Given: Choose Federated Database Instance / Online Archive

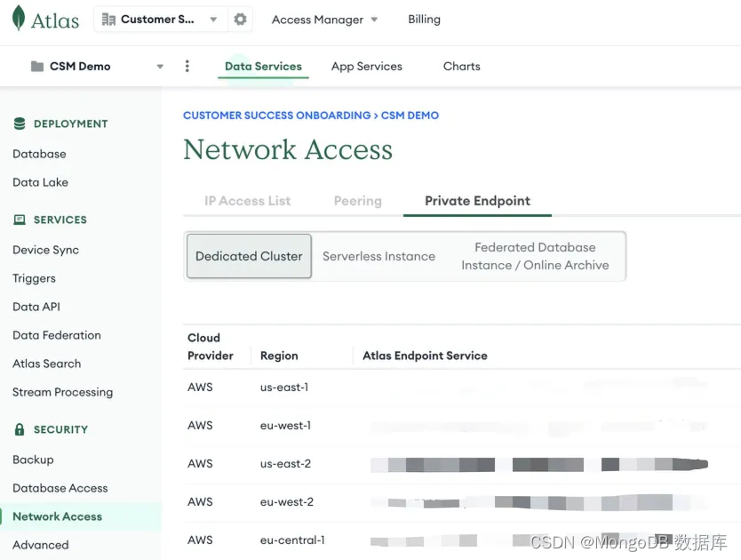Looking at the screenshot, I should [x=535, y=256].
